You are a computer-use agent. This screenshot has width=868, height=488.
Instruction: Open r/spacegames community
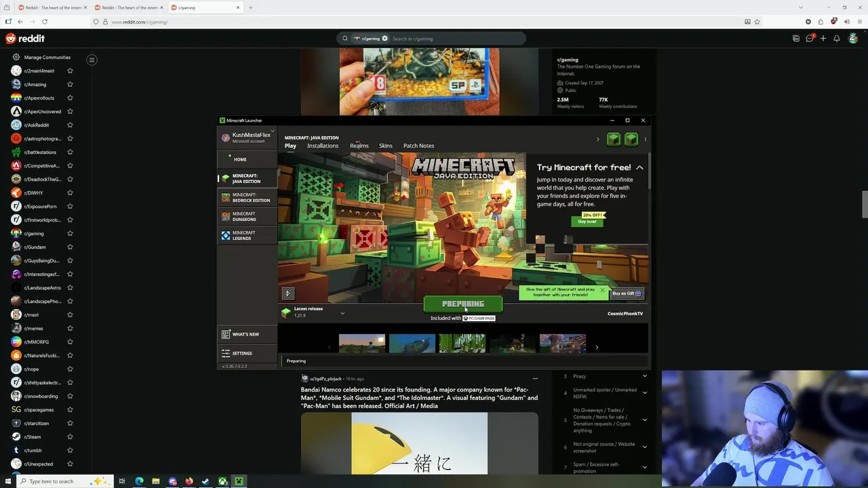click(x=39, y=409)
